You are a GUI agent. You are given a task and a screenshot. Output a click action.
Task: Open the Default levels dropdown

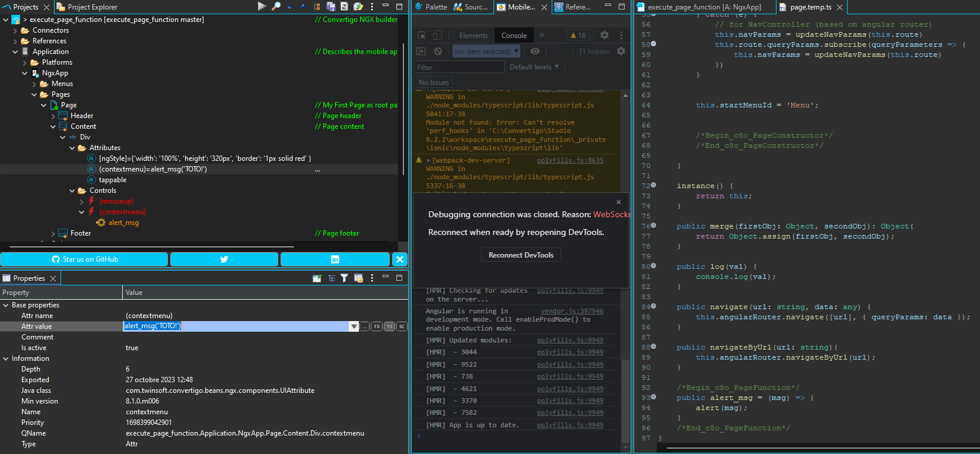534,67
